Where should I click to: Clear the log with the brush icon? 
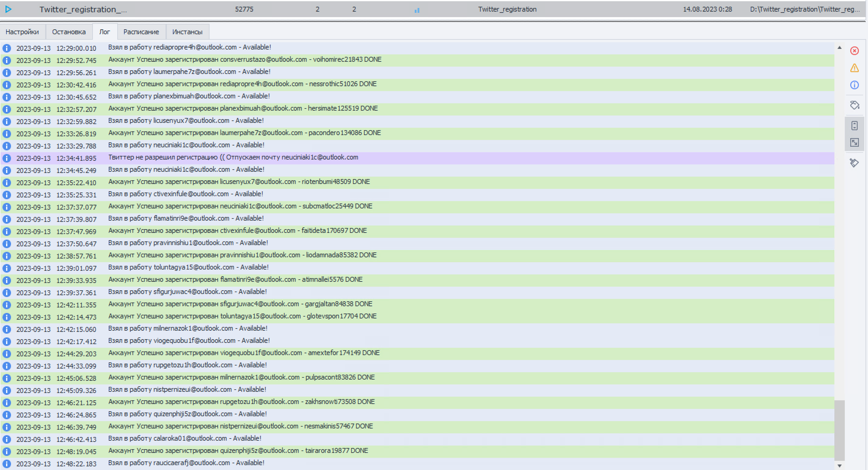(854, 163)
